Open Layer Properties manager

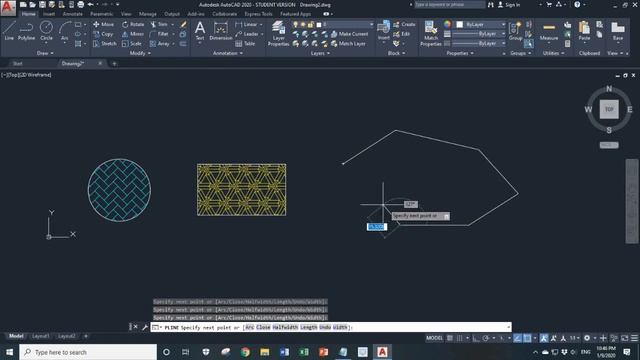[278, 33]
